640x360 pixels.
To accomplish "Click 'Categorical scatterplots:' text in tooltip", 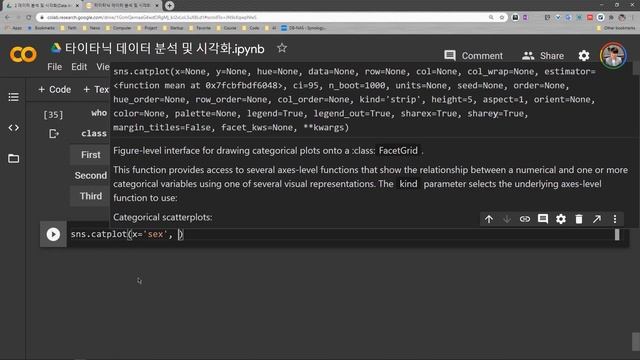I will click(x=162, y=217).
